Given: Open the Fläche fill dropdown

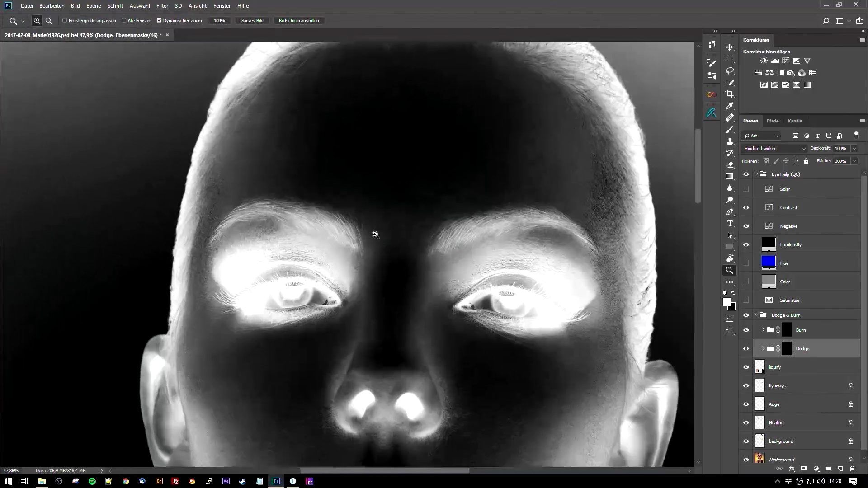Looking at the screenshot, I should coord(854,161).
